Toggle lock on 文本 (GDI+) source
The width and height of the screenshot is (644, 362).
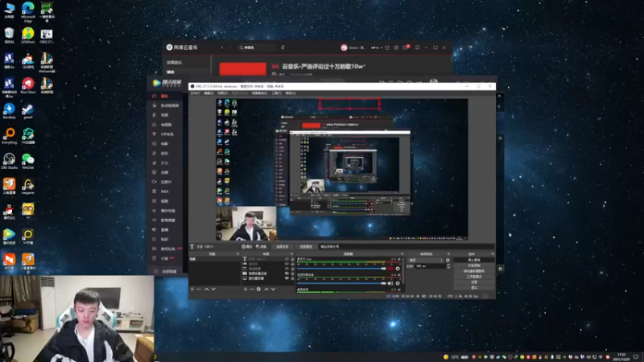[x=292, y=259]
